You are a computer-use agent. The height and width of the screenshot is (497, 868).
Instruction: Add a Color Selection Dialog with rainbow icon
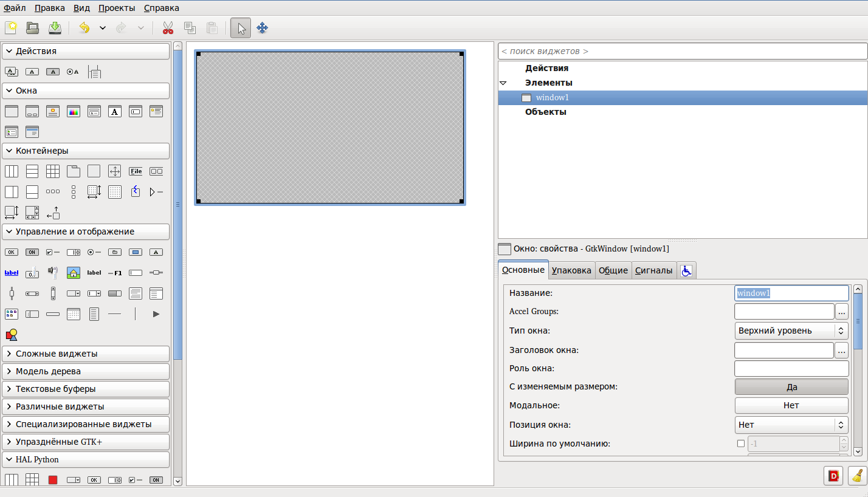[74, 111]
